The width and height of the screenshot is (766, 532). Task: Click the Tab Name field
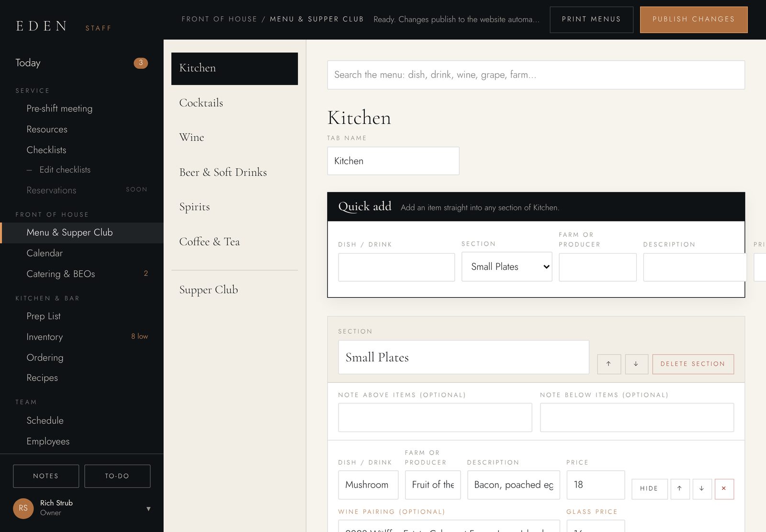393,161
